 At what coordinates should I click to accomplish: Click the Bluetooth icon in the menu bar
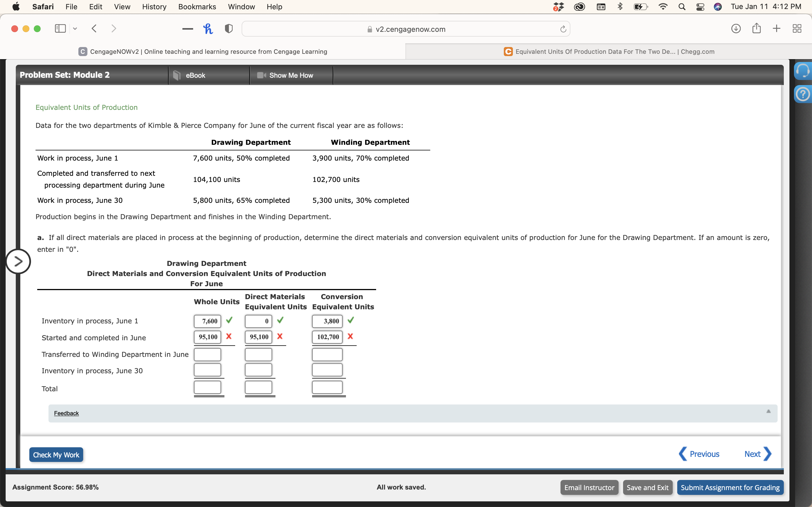click(x=620, y=7)
